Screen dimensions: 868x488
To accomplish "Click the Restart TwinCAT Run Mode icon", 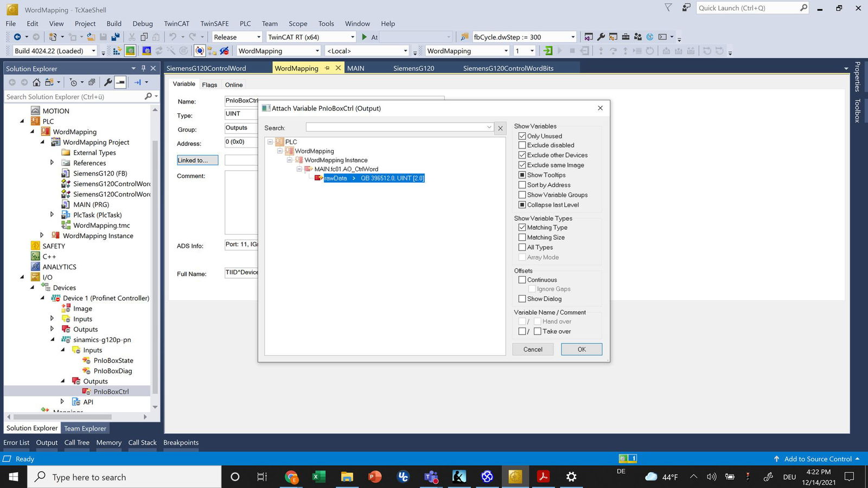I will 130,51.
